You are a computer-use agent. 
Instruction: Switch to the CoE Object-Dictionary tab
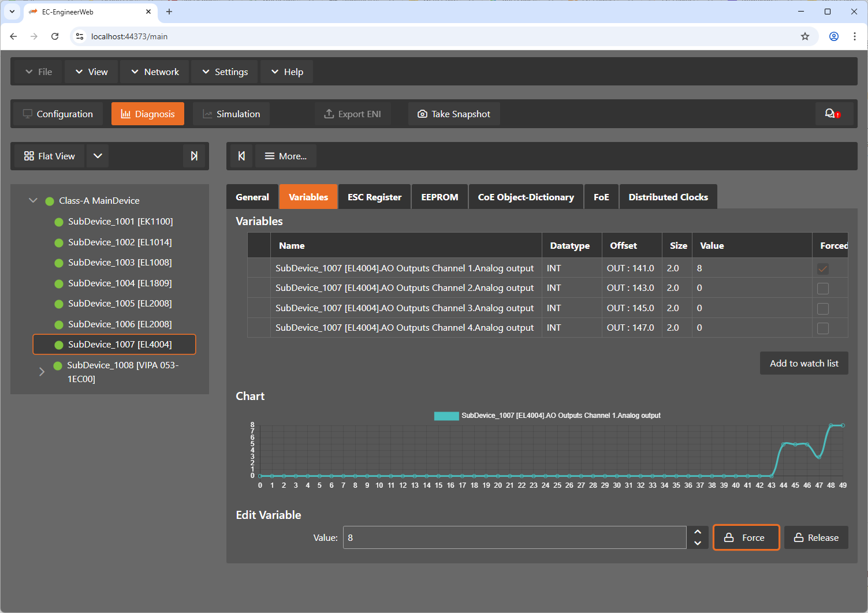[526, 197]
